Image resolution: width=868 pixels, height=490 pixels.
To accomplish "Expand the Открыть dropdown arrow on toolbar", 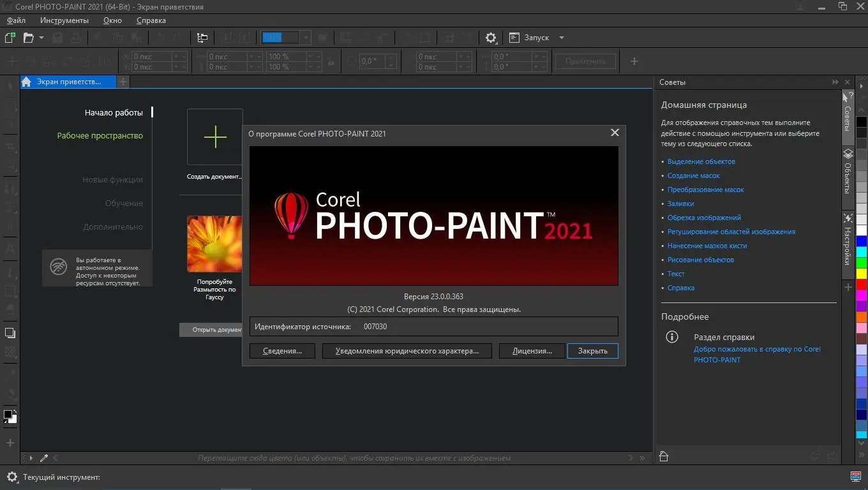I will (41, 37).
